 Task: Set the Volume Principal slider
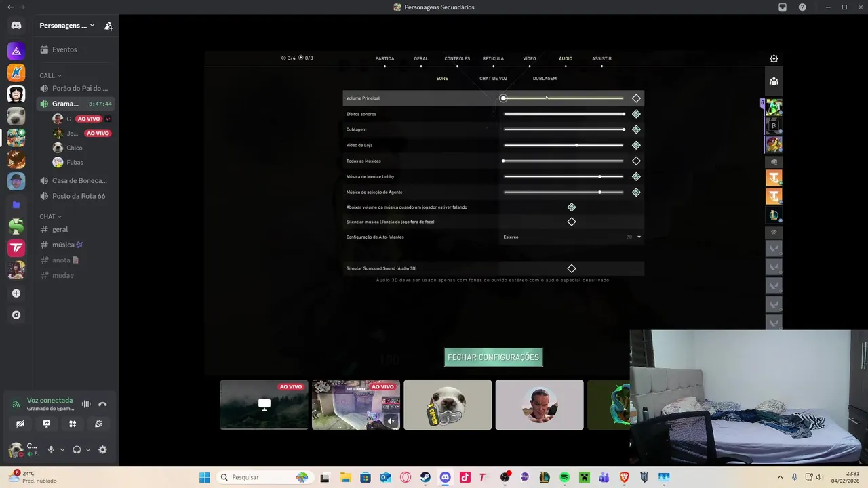(563, 98)
